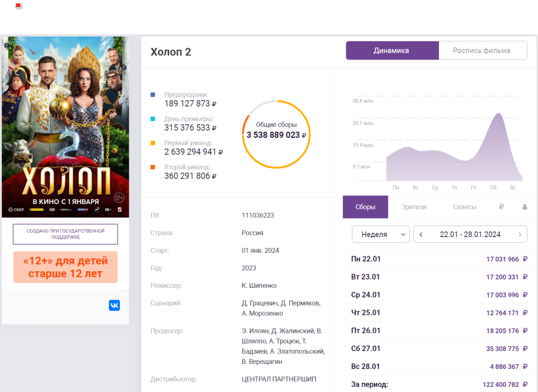This screenshot has height=392, width=538.
Task: Switch to ruble currency icon view
Action: click(501, 207)
